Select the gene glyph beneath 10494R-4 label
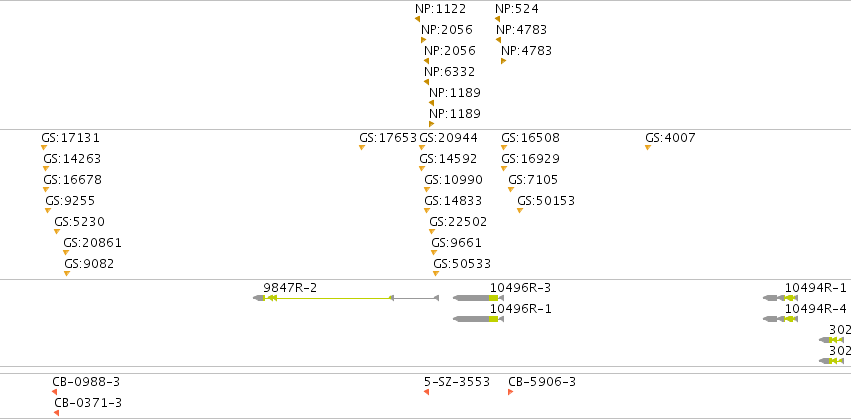851x419 pixels. 780,319
